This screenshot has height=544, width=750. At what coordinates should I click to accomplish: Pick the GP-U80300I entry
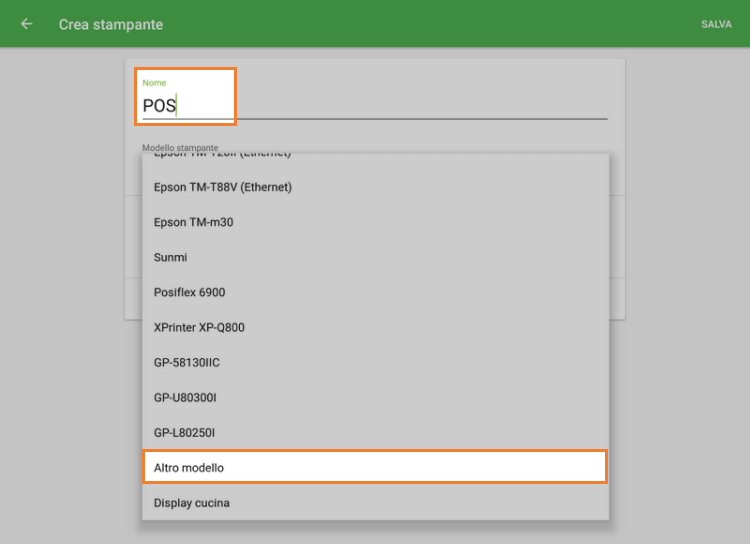[x=185, y=397]
